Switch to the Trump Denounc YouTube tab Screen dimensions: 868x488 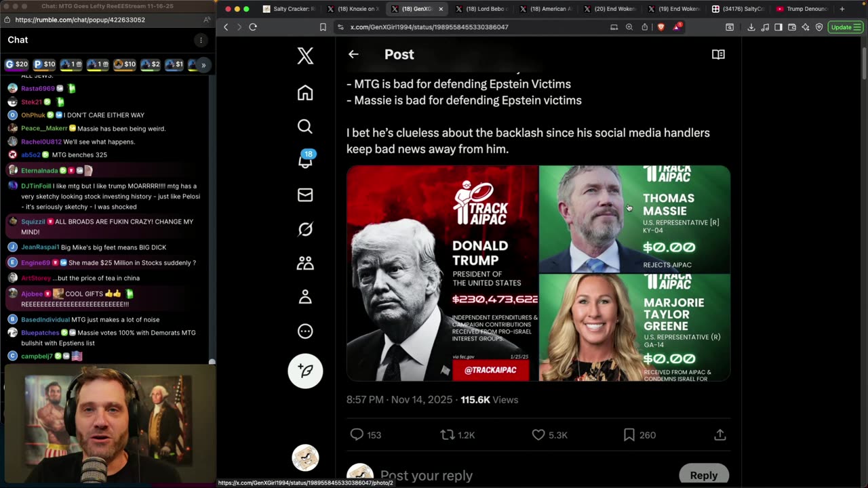[x=802, y=9]
